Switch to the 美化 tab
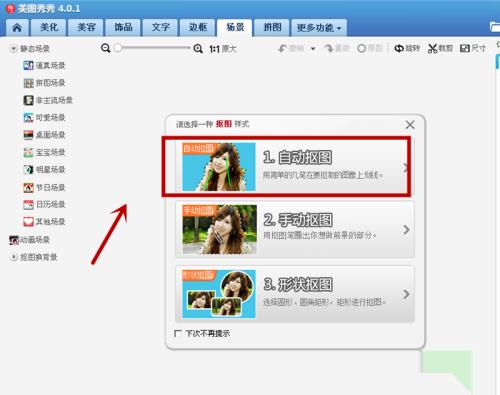The image size is (500, 395). [49, 27]
